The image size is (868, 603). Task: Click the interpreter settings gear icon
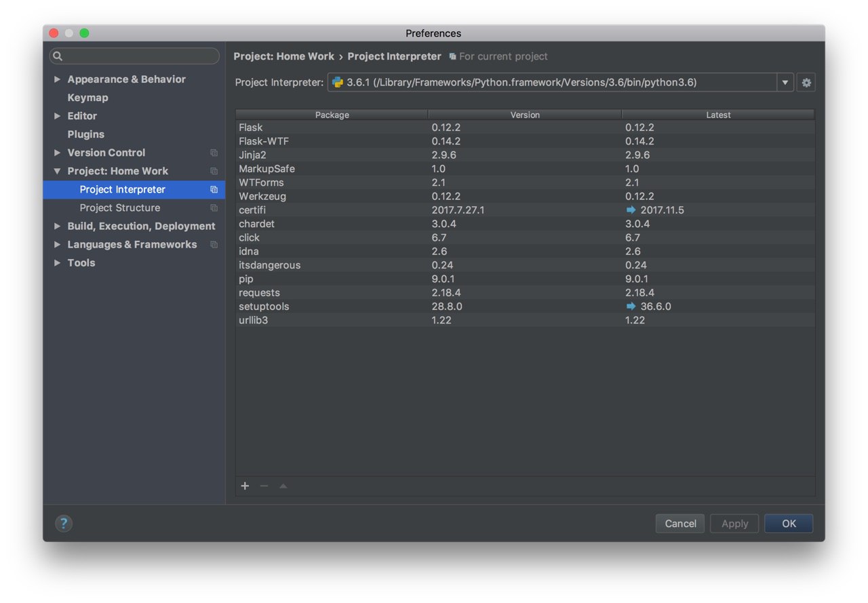806,83
